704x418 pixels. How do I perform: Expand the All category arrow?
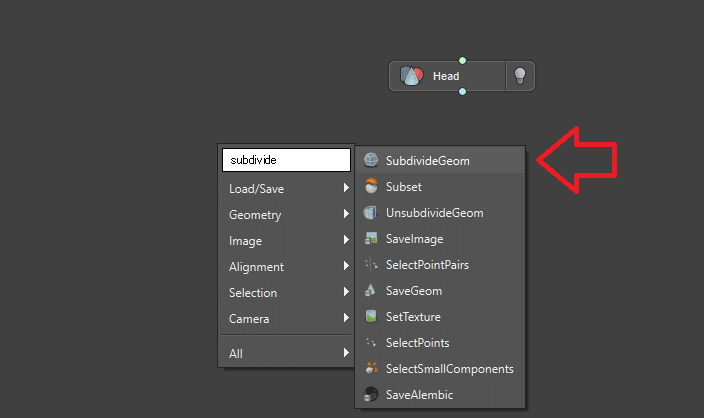click(346, 353)
